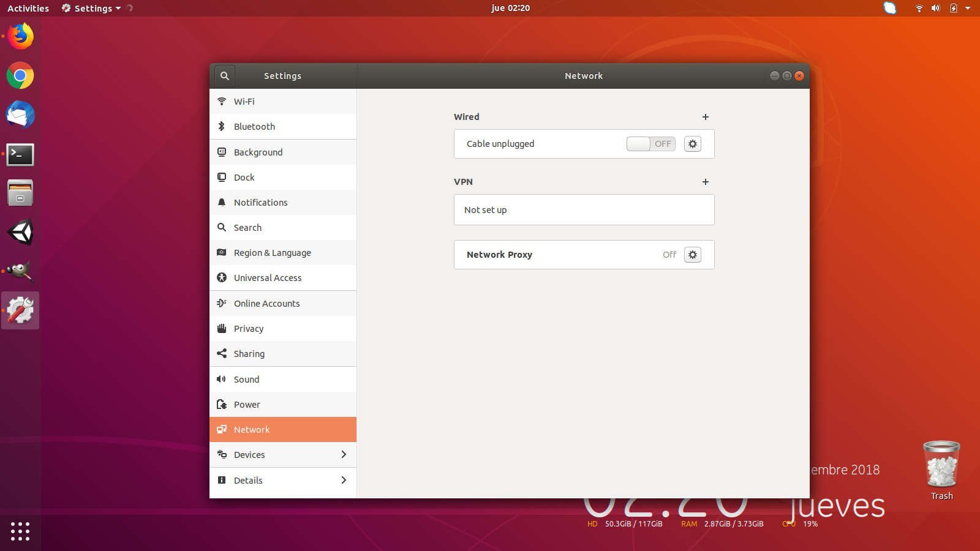Open Details settings category
The image size is (980, 551).
click(x=283, y=480)
